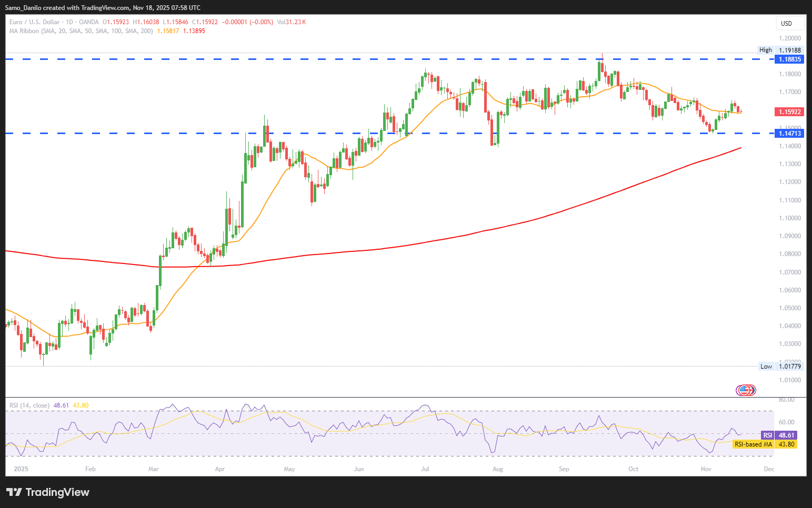Click the blue 1.18835 resistance price tag
812x508 pixels.
[789, 59]
